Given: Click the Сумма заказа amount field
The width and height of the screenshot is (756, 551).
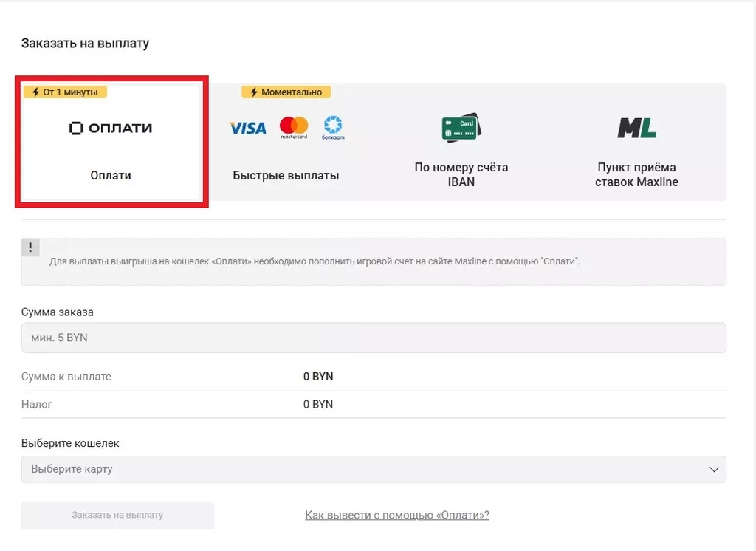Looking at the screenshot, I should click(374, 338).
